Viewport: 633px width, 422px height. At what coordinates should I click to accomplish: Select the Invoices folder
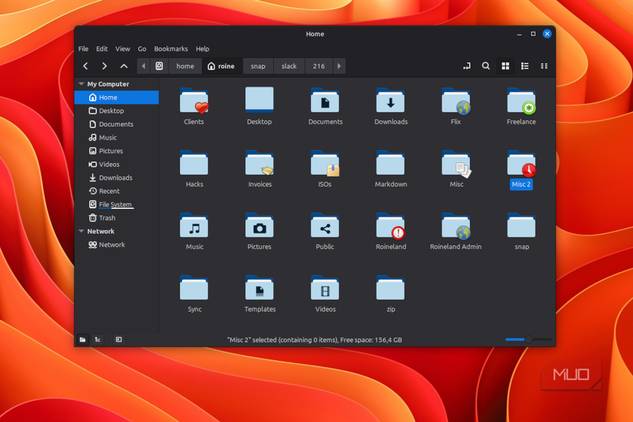pyautogui.click(x=260, y=169)
